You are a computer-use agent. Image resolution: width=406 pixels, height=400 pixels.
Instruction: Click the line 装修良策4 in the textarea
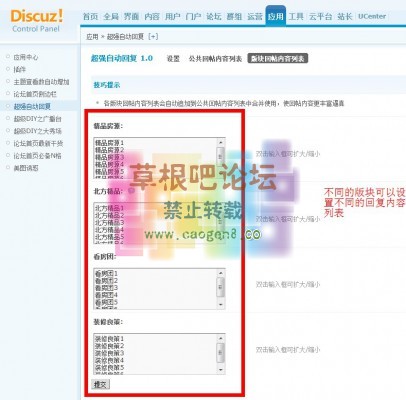(109, 361)
